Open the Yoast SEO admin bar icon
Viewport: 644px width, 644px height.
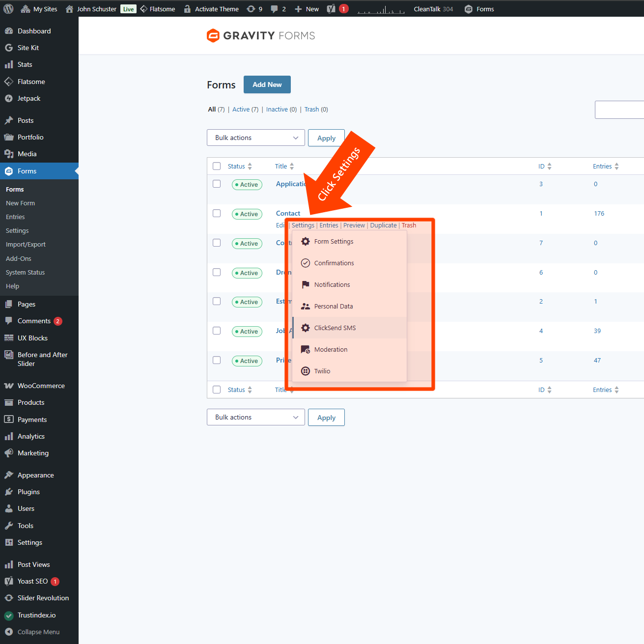click(332, 9)
